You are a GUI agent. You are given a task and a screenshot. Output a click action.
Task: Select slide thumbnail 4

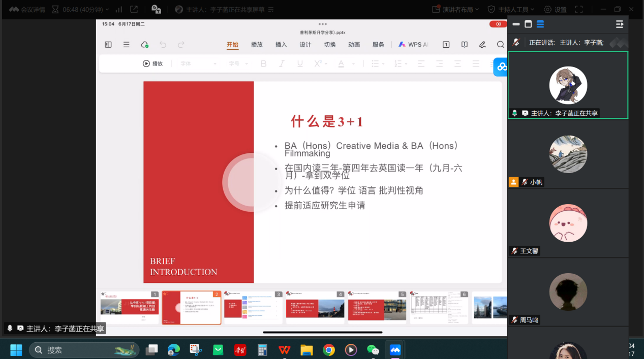[315, 307]
